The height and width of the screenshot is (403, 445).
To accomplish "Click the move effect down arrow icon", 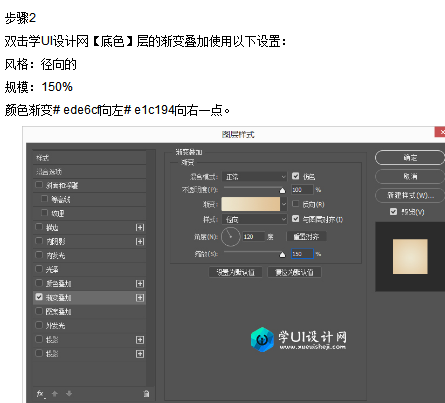I will (69, 394).
